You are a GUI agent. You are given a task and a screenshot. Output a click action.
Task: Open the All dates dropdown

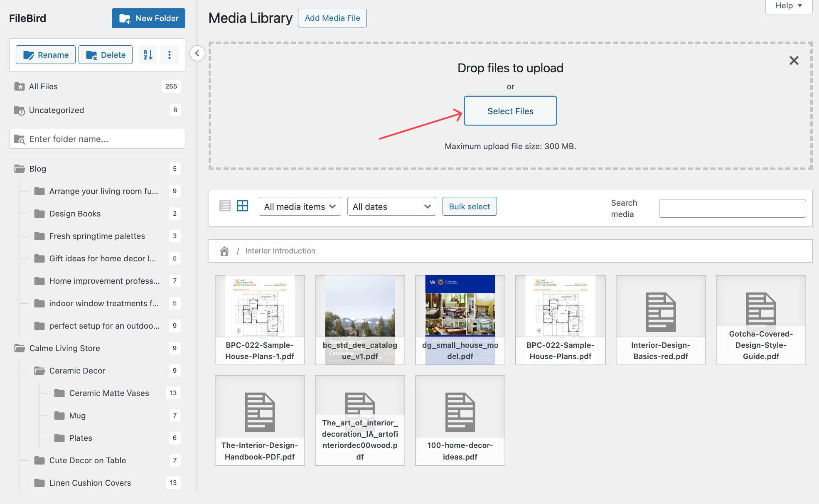tap(391, 207)
